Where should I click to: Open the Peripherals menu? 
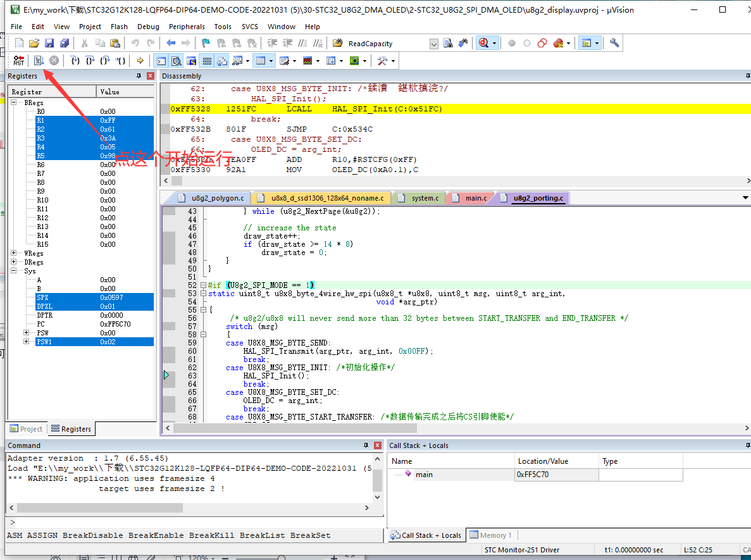(x=187, y=27)
